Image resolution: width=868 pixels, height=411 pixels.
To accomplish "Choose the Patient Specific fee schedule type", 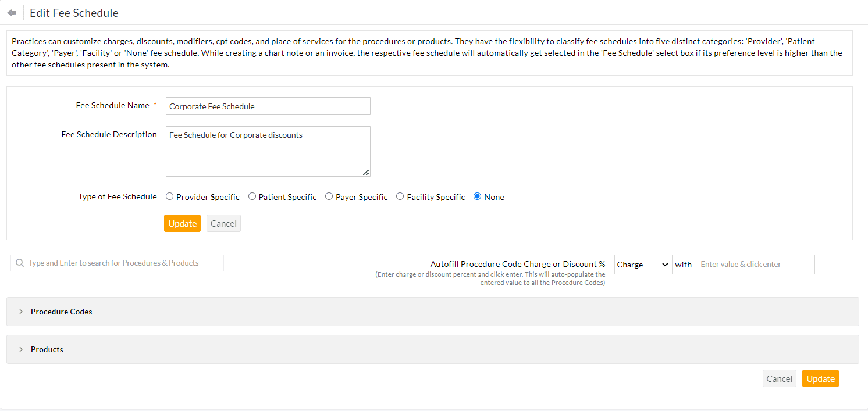I will (252, 196).
